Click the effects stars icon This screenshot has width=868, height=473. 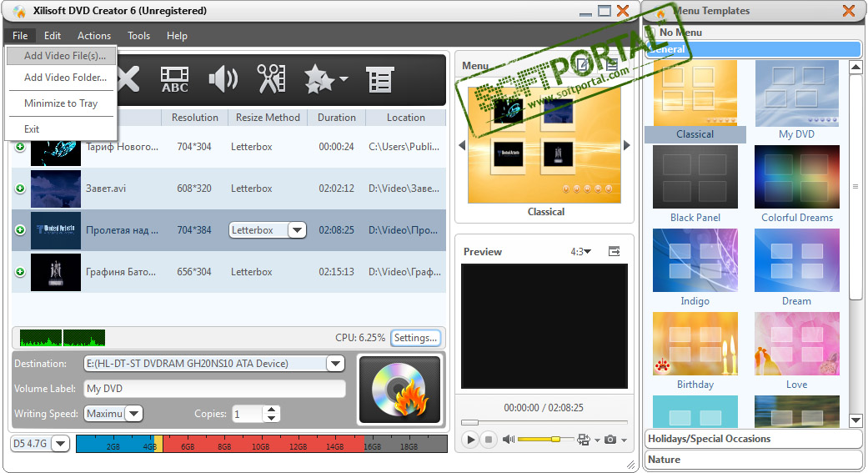pos(319,79)
